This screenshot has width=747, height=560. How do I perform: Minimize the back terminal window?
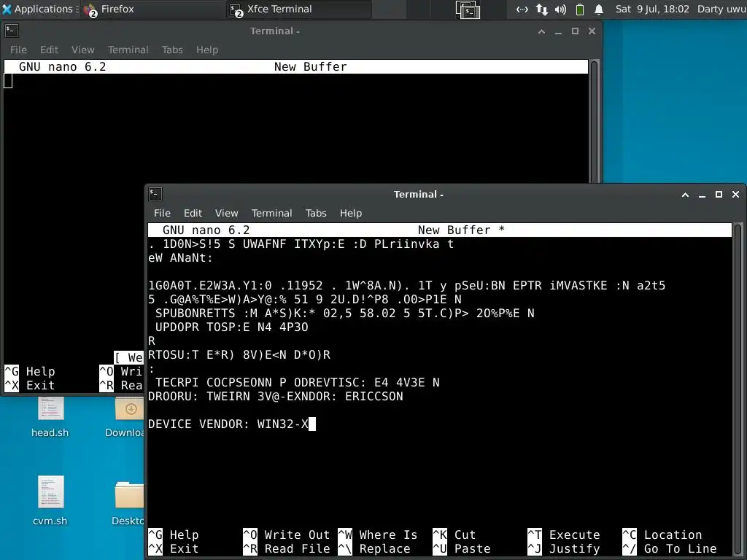pyautogui.click(x=558, y=31)
